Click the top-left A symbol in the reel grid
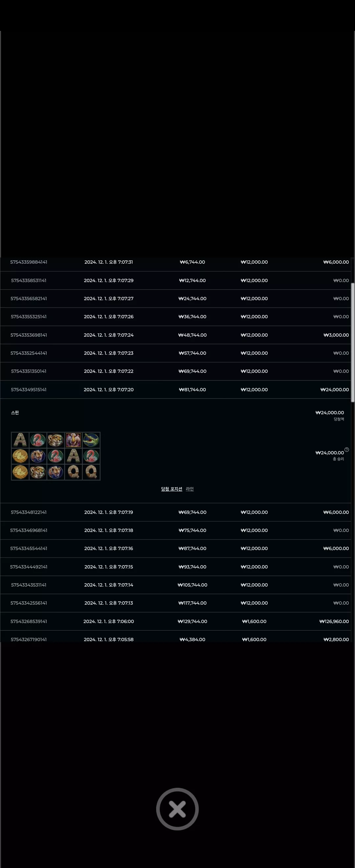The image size is (355, 868). point(20,440)
